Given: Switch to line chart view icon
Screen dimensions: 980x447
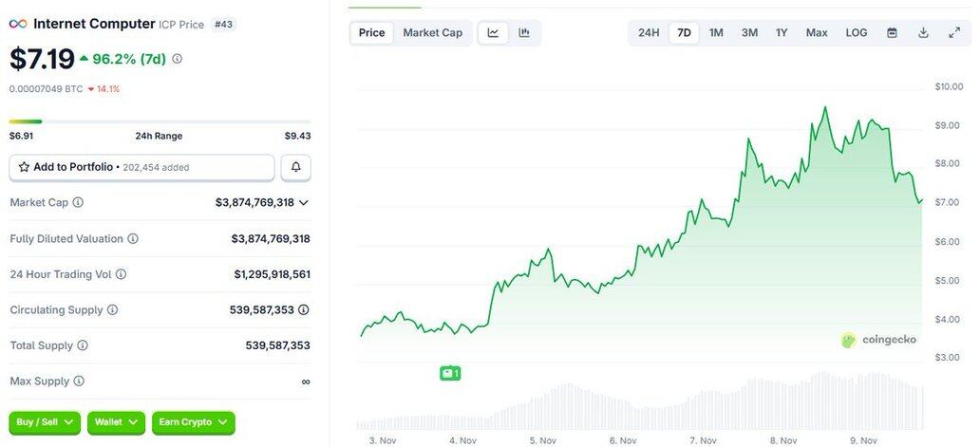Looking at the screenshot, I should [x=493, y=32].
